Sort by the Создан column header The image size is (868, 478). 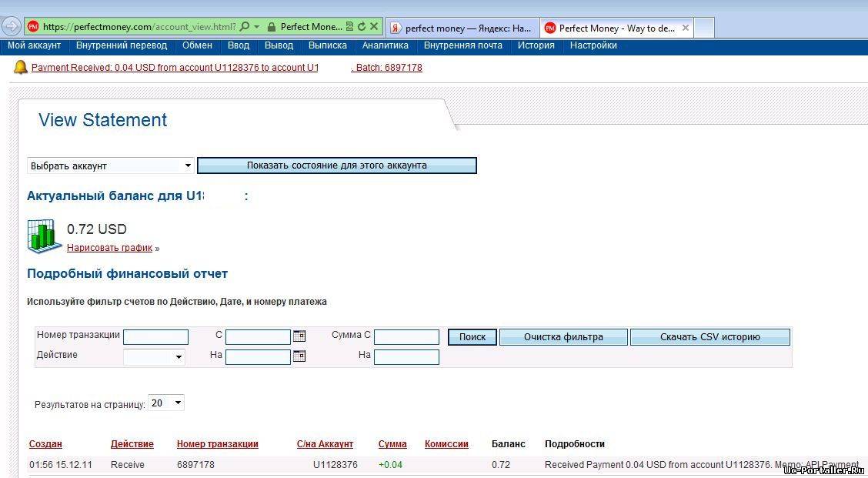(x=45, y=444)
